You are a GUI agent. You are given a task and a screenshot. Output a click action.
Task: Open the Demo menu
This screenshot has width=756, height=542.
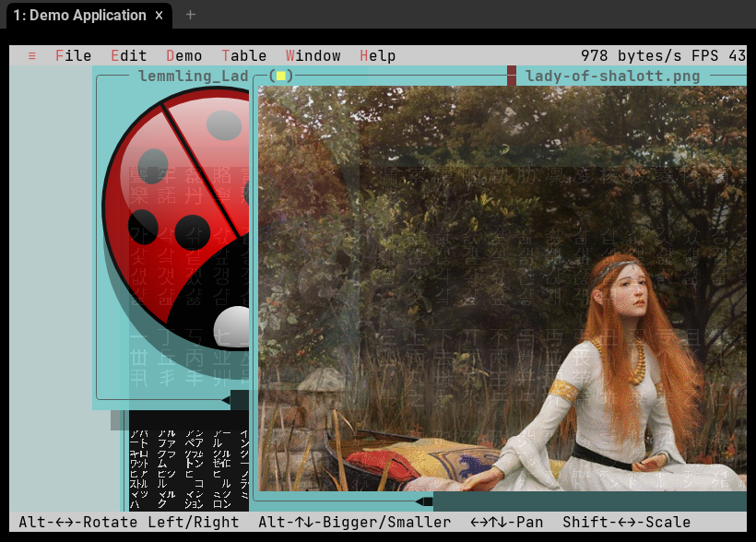coord(184,56)
